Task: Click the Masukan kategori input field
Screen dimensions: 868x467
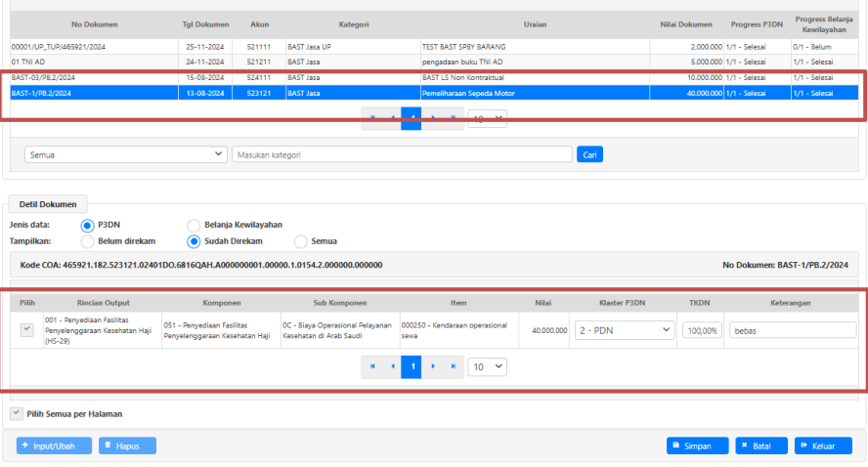Action: point(402,154)
